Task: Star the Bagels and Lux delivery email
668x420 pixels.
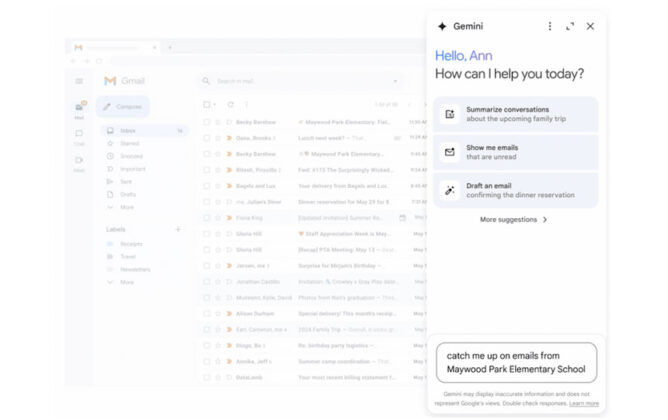Action: pyautogui.click(x=218, y=185)
